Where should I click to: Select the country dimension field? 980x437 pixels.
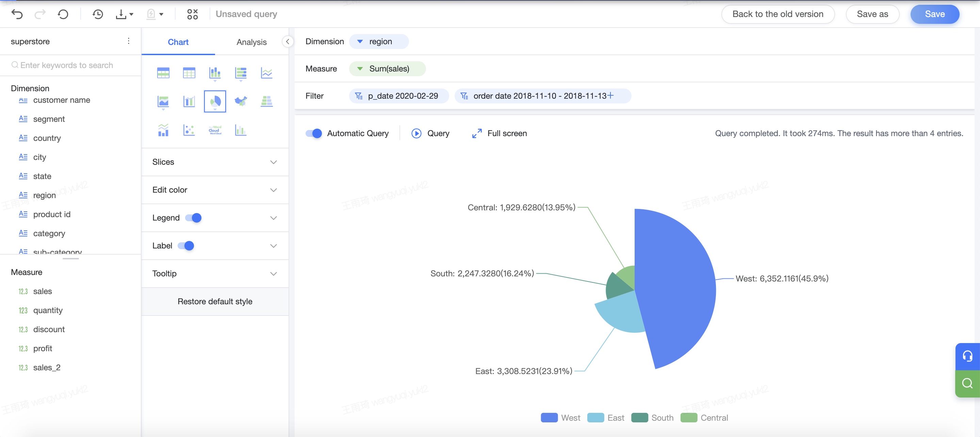click(x=47, y=138)
